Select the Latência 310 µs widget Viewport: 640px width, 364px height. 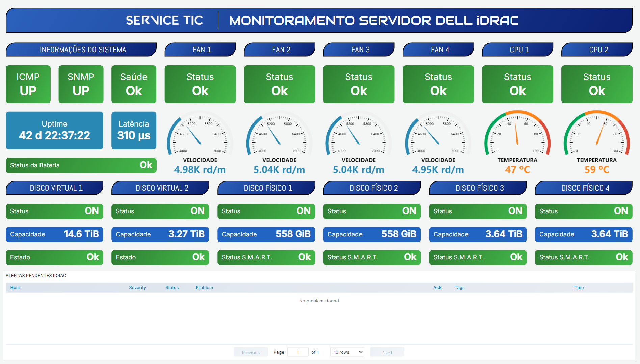(134, 131)
